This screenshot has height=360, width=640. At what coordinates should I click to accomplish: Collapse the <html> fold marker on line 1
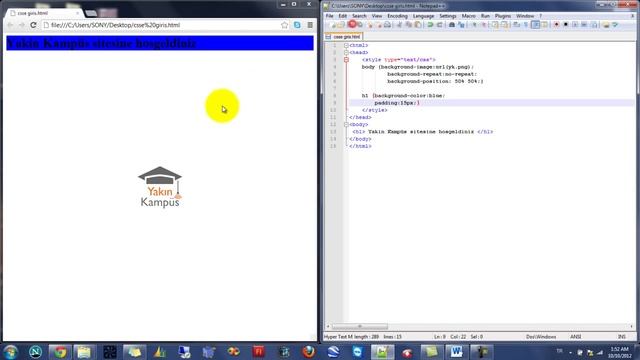click(346, 45)
